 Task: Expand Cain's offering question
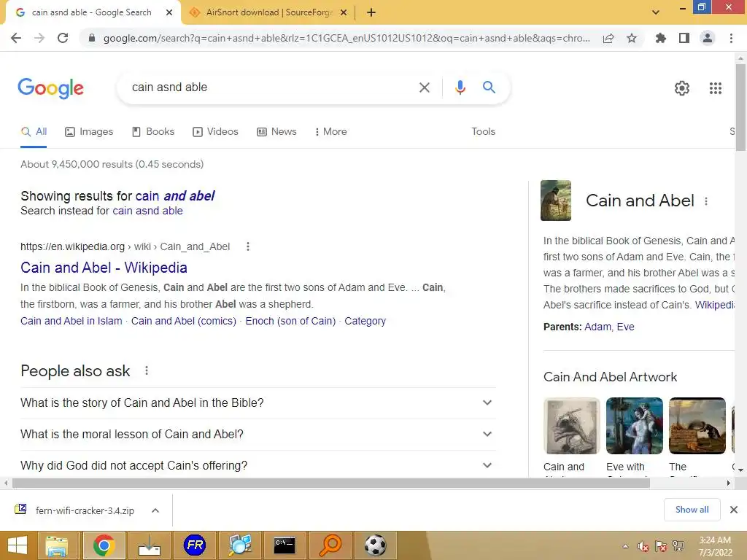tap(258, 465)
